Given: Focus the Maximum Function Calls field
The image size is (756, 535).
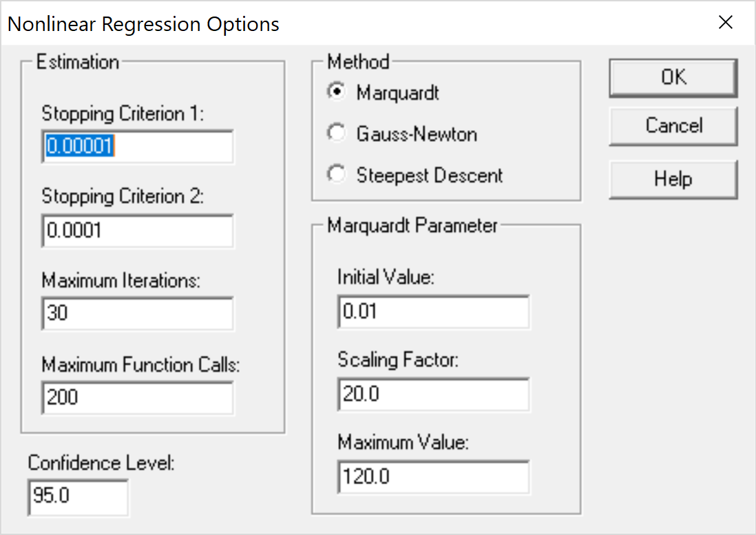Looking at the screenshot, I should point(136,397).
